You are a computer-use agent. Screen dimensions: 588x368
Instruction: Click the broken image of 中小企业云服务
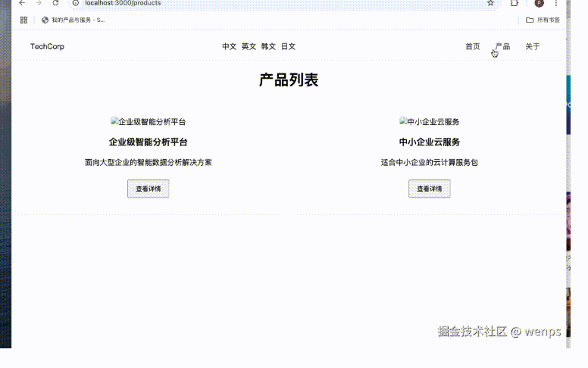pos(430,121)
